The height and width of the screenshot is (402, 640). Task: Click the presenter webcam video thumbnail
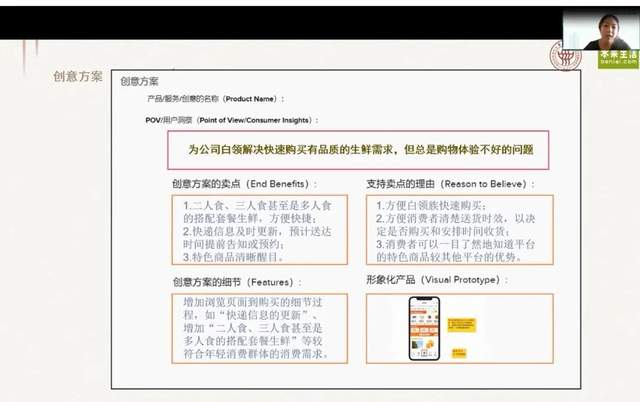601,30
